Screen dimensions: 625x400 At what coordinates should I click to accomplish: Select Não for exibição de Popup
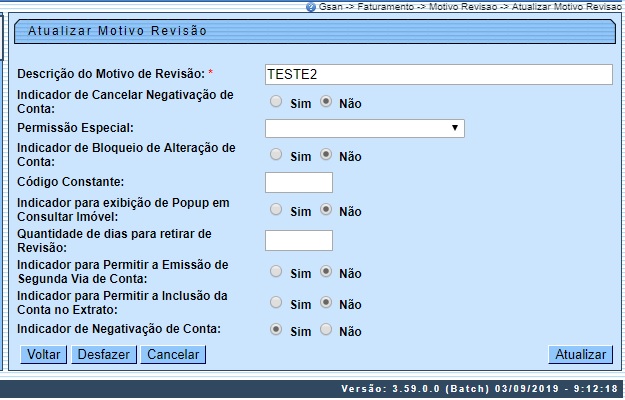pos(326,210)
